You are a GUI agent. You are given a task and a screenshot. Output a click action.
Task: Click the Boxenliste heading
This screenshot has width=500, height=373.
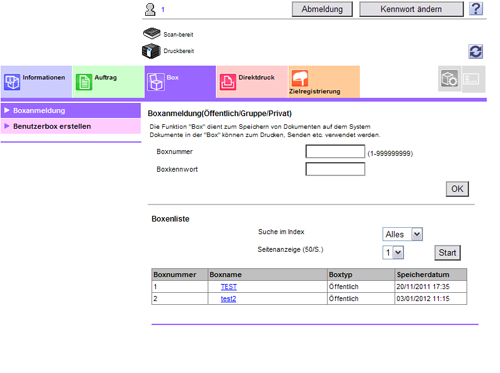(170, 219)
